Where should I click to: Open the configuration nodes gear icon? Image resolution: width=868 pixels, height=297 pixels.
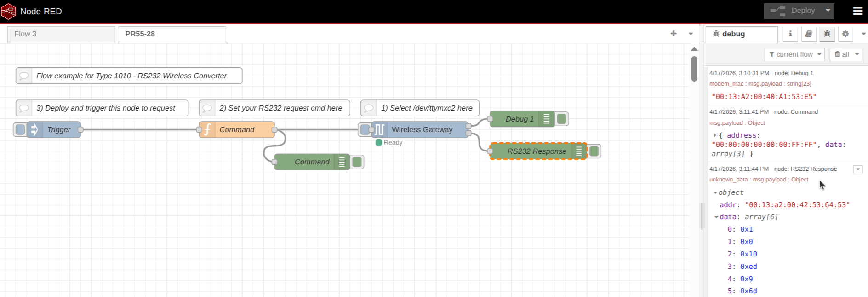point(845,34)
